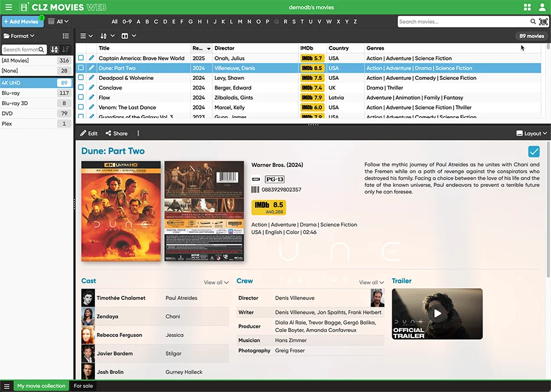Expand Crew View all
This screenshot has width=551, height=392.
(x=371, y=283)
